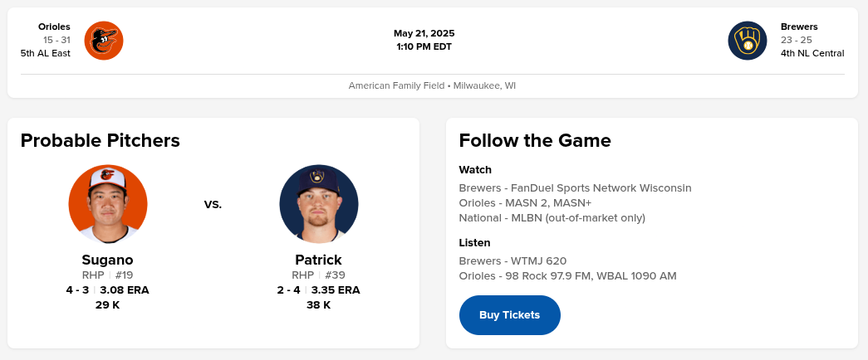The image size is (868, 360).
Task: Click the FanDuel Sports Network Wisconsin listing
Action: tap(575, 188)
